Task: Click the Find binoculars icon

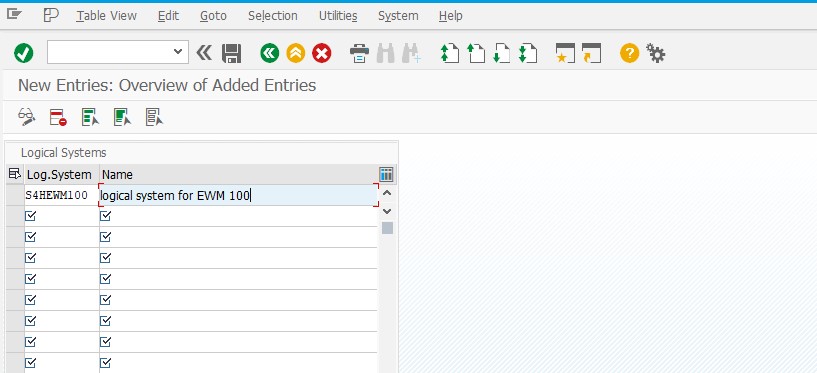Action: coord(386,53)
